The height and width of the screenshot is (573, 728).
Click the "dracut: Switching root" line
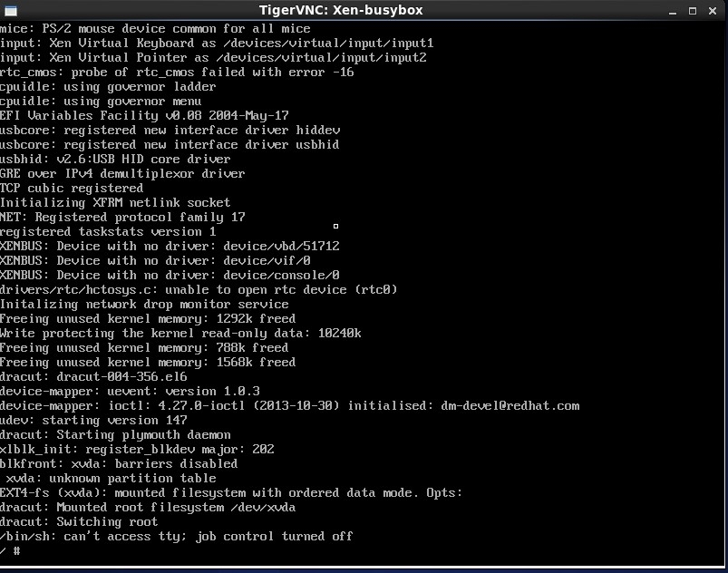coord(79,521)
